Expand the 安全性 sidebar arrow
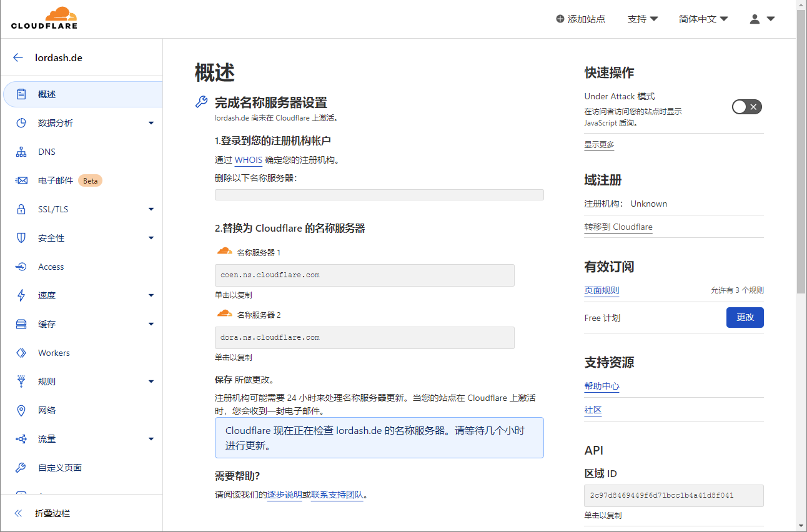The image size is (807, 532). tap(151, 238)
